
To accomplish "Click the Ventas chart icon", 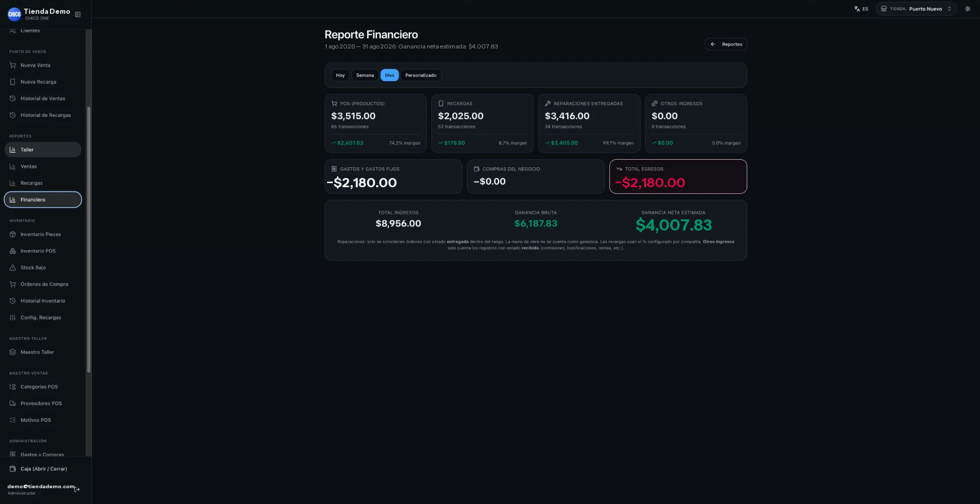I will click(x=13, y=167).
